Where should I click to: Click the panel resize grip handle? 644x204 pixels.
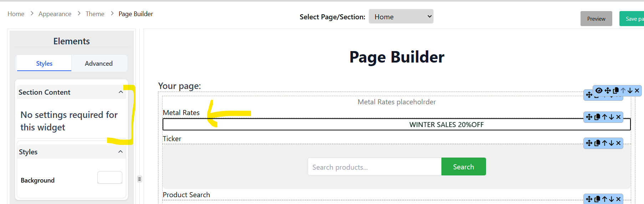click(139, 179)
